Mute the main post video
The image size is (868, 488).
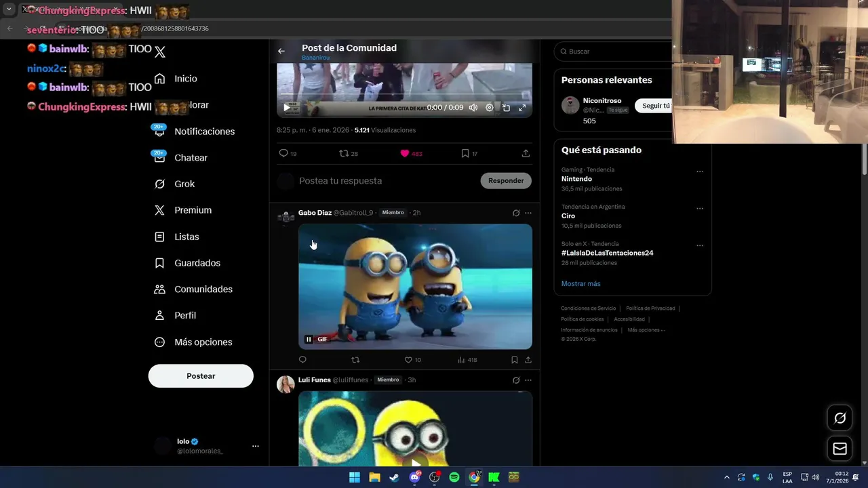click(x=473, y=107)
